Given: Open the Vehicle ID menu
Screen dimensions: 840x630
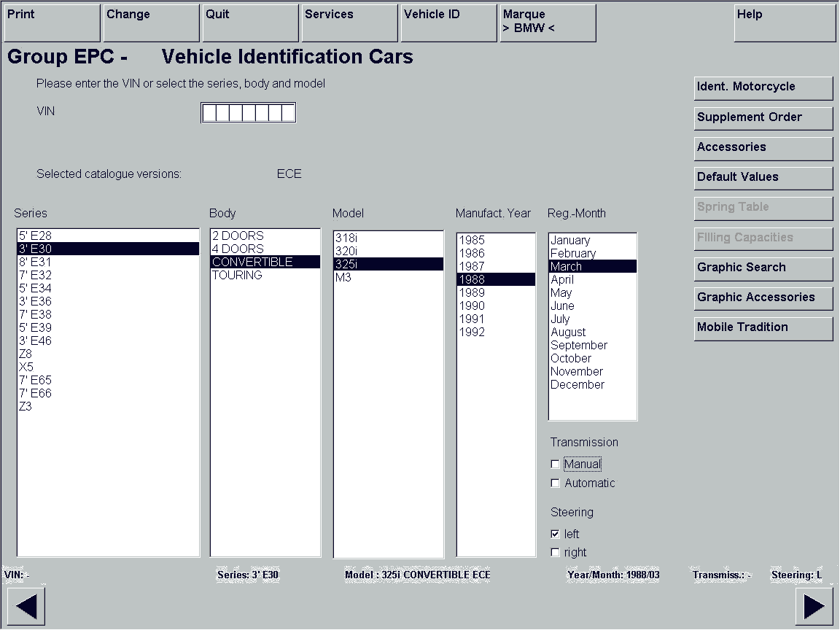Looking at the screenshot, I should pos(448,23).
